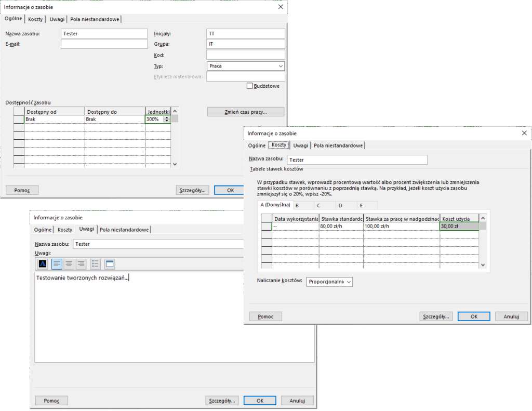Apply bulleted list to the notes
The height and width of the screenshot is (411, 532).
[95, 264]
